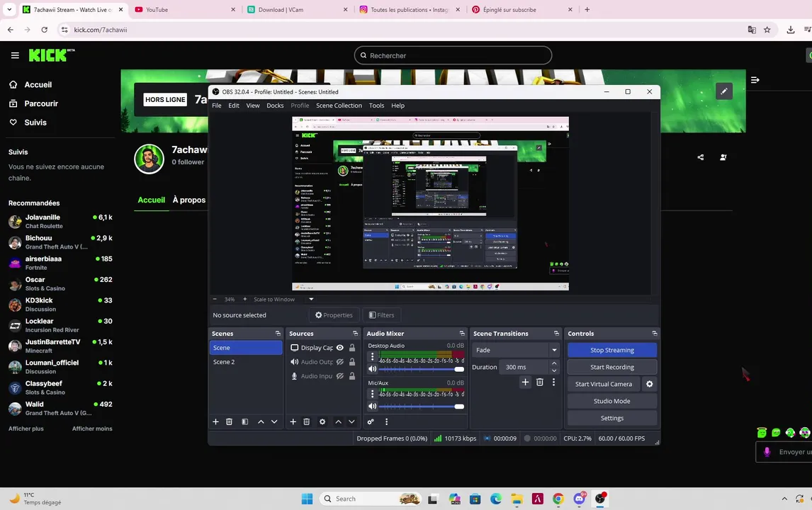Move source up in Sources panel
The width and height of the screenshot is (812, 510).
(x=338, y=422)
